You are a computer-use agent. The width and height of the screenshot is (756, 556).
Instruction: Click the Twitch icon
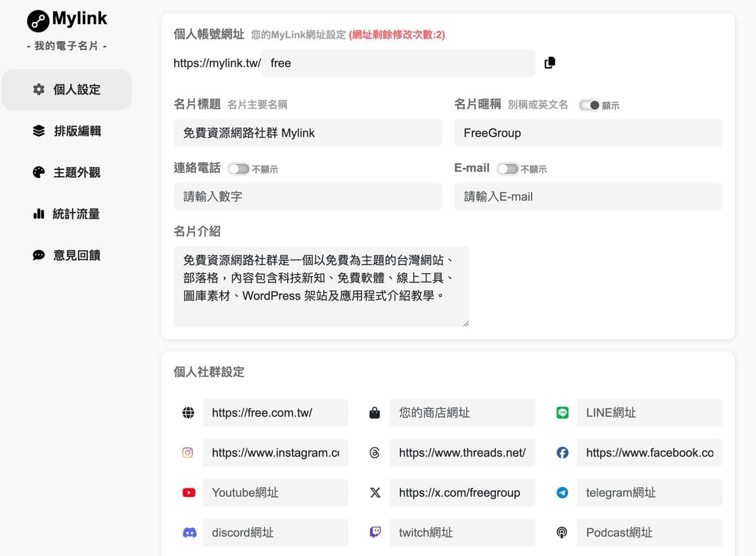(x=375, y=532)
